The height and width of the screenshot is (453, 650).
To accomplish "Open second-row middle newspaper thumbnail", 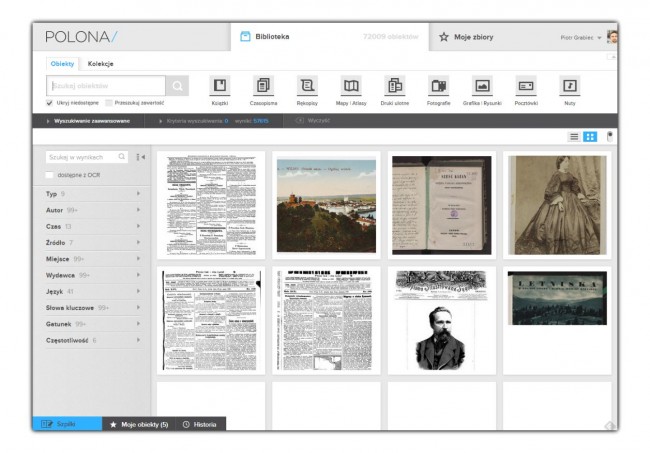I will (x=326, y=320).
